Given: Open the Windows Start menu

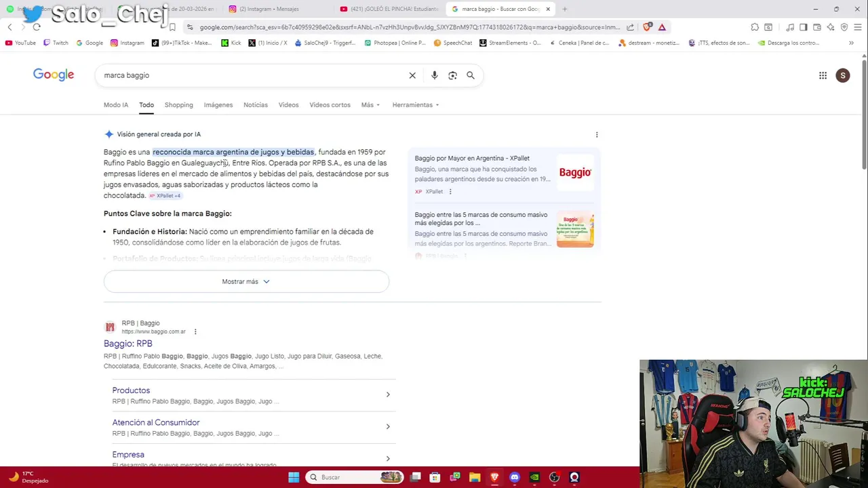Looking at the screenshot, I should click(x=294, y=477).
